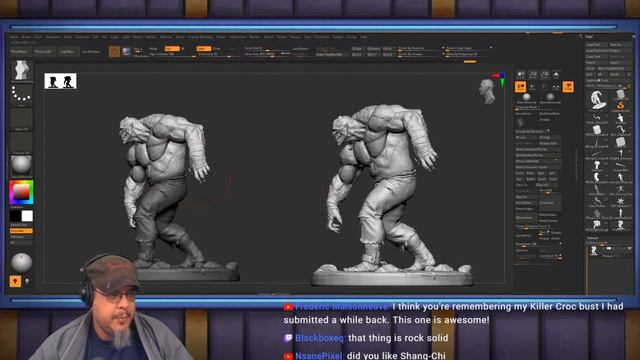Open the Help menu

[x=363, y=37]
